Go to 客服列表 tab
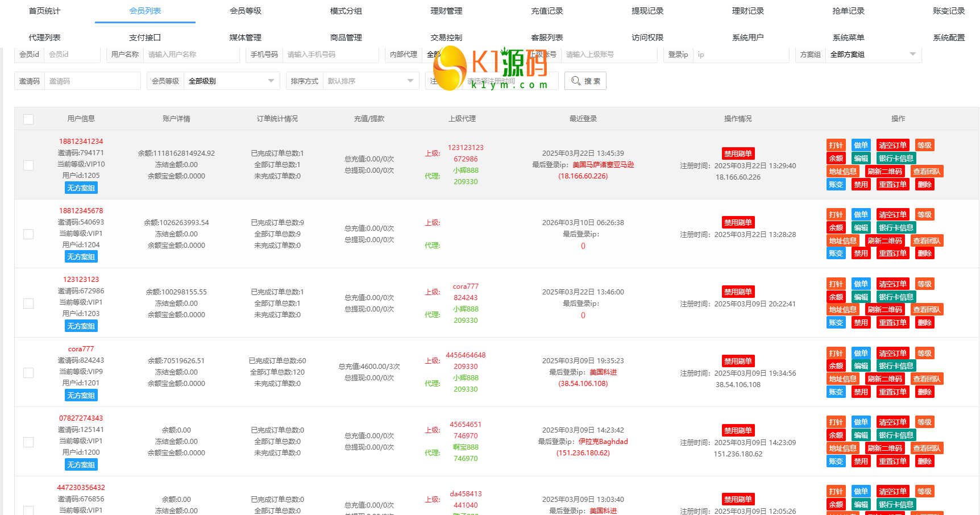 click(x=547, y=38)
